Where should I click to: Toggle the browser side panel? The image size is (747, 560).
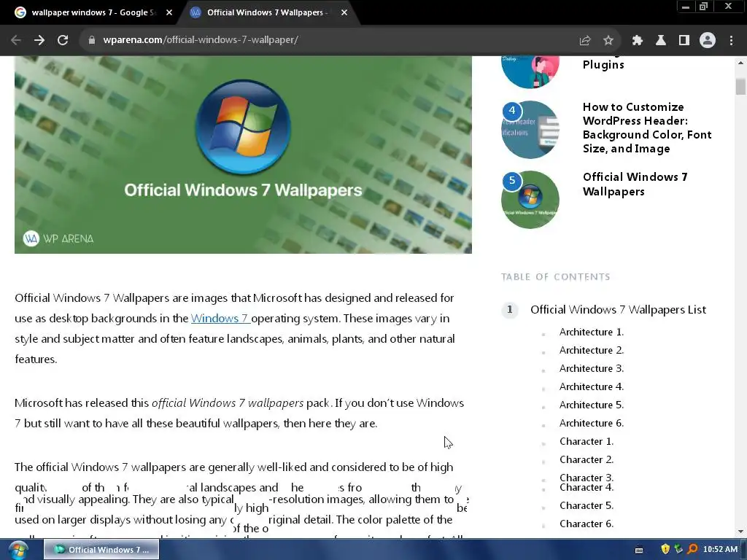coord(684,41)
